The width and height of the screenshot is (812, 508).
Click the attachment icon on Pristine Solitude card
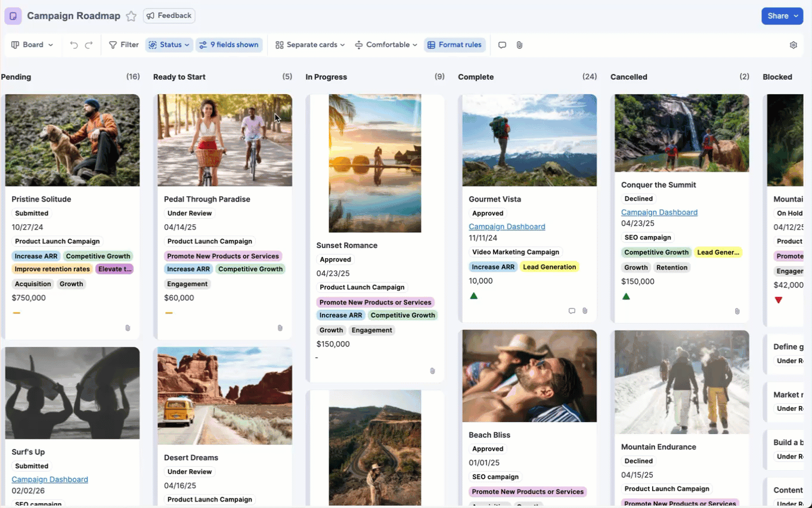[128, 328]
